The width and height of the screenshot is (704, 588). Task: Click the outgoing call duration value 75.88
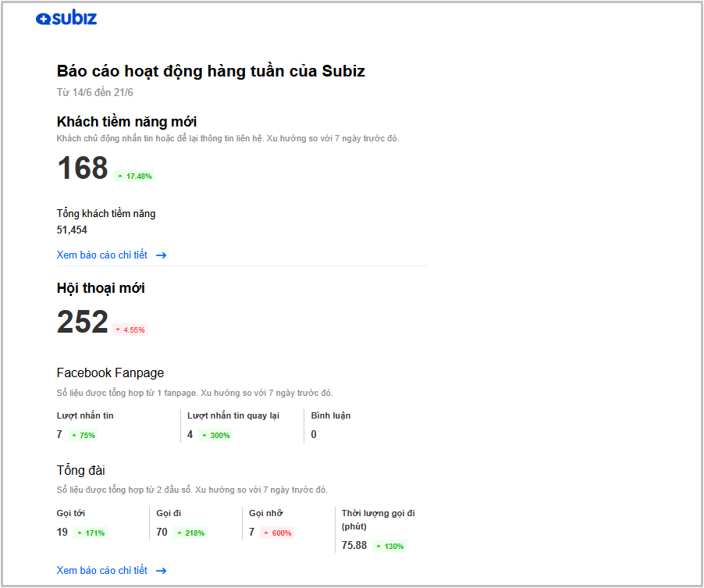(x=354, y=545)
